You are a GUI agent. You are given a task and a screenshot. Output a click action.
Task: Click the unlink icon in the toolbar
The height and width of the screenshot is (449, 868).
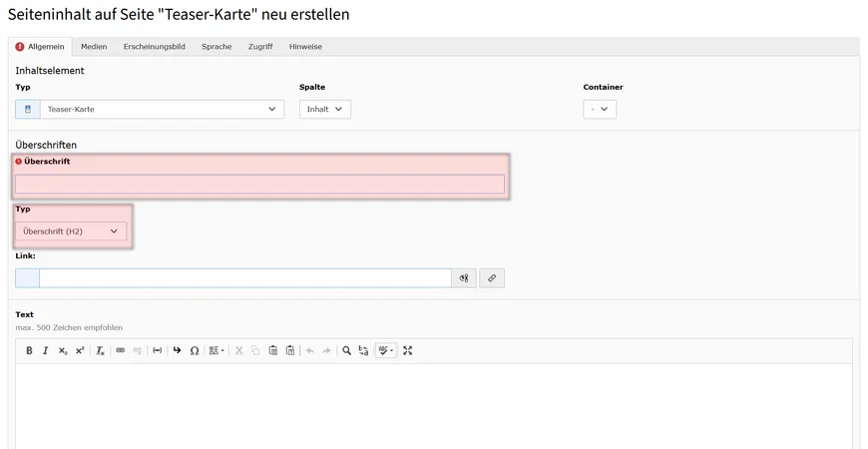pyautogui.click(x=138, y=350)
